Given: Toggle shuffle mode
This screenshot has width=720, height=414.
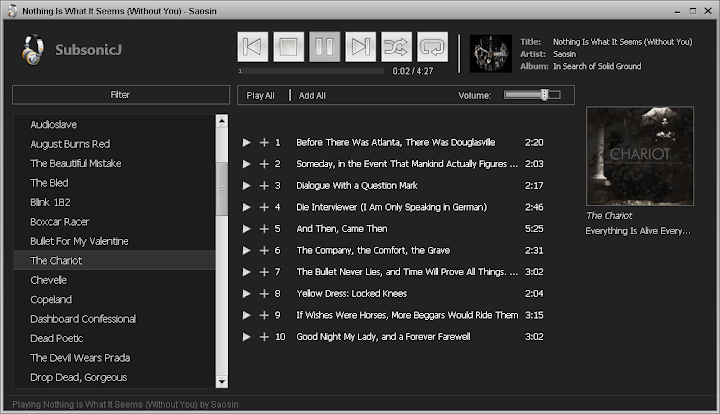Looking at the screenshot, I should tap(396, 47).
